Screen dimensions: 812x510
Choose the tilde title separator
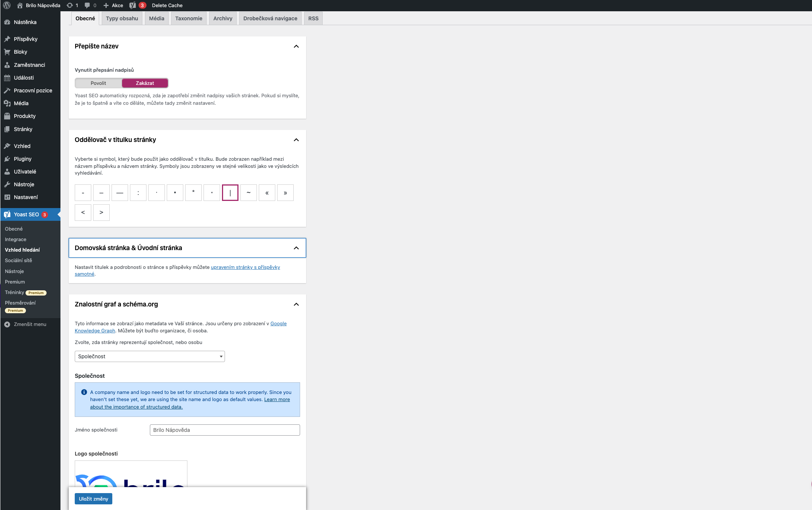tap(248, 193)
